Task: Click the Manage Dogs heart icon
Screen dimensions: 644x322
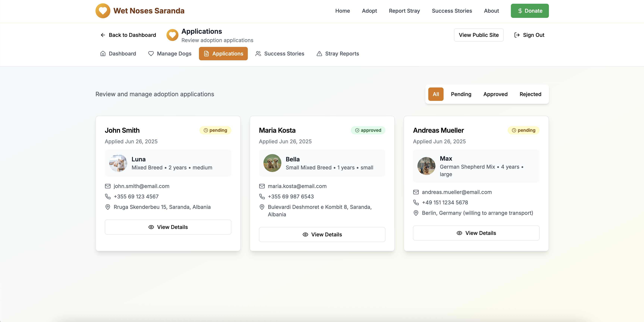Action: 151,54
